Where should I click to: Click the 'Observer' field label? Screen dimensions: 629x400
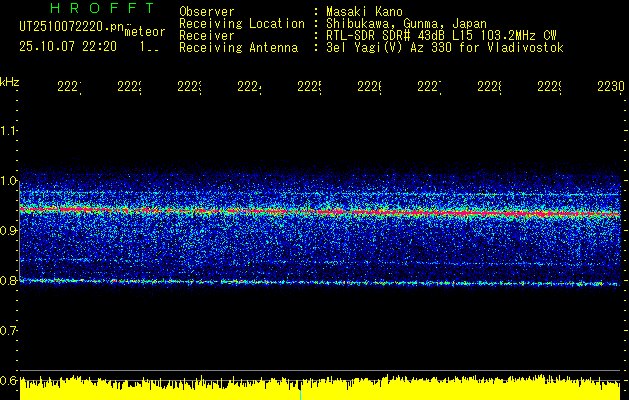click(207, 11)
